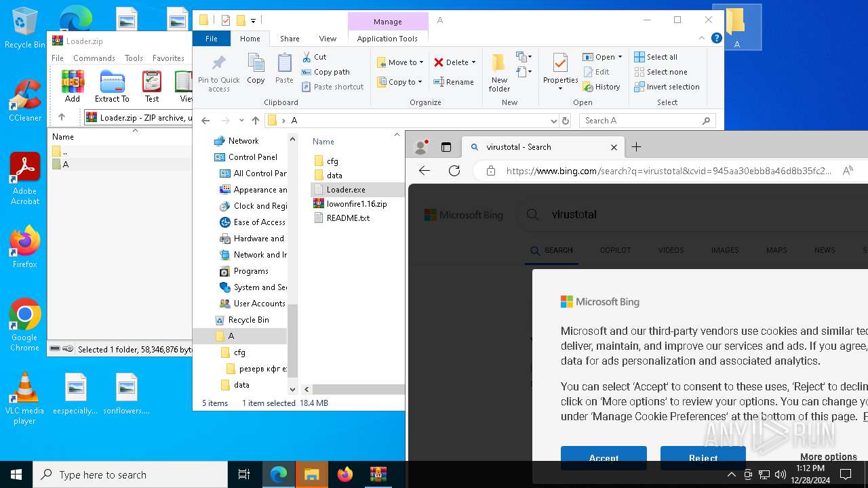Screen dimensions: 868x488
Task: Open WinRAR Favorites menu
Action: click(x=168, y=58)
